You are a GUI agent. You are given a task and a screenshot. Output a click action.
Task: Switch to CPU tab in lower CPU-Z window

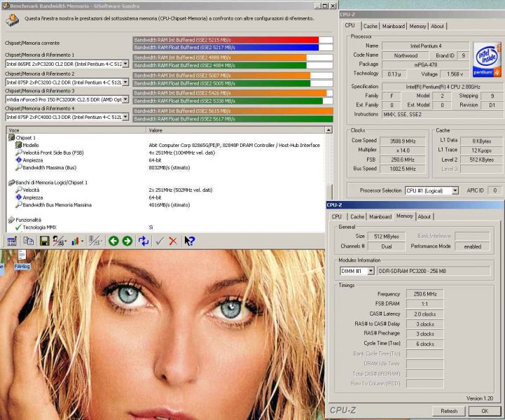coord(337,216)
